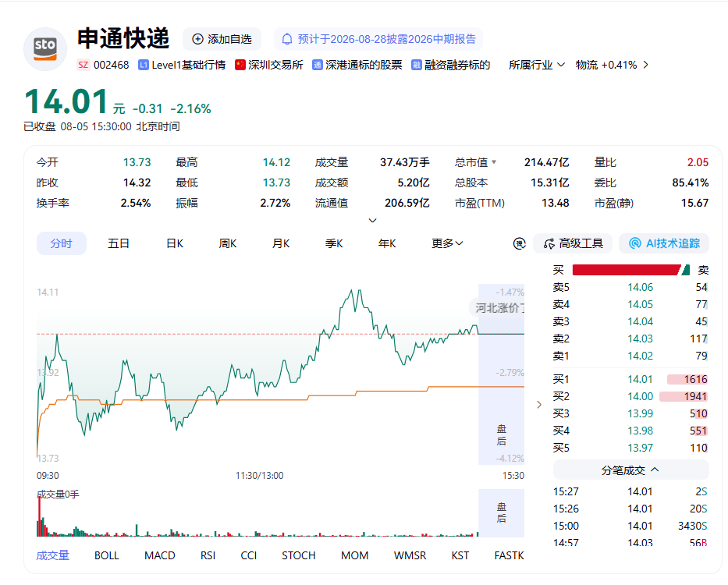Click the red buy/sell ratio bar

[x=627, y=270]
